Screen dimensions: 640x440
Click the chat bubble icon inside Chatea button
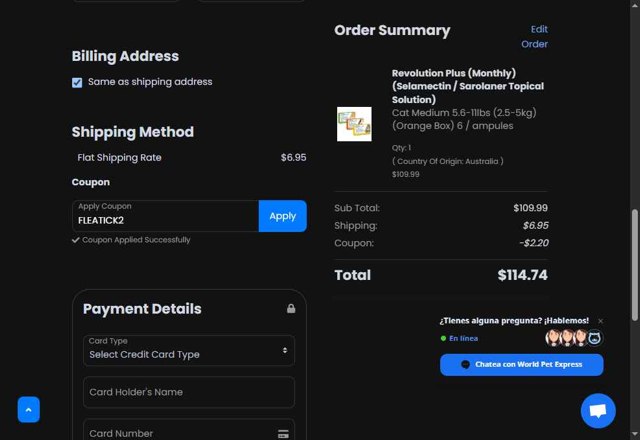coord(465,364)
